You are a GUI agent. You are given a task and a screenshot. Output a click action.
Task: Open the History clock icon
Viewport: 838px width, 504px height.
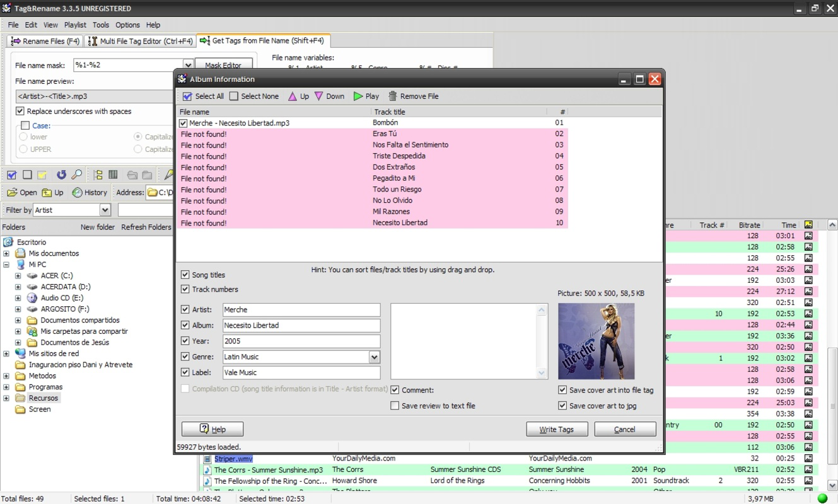tap(77, 193)
